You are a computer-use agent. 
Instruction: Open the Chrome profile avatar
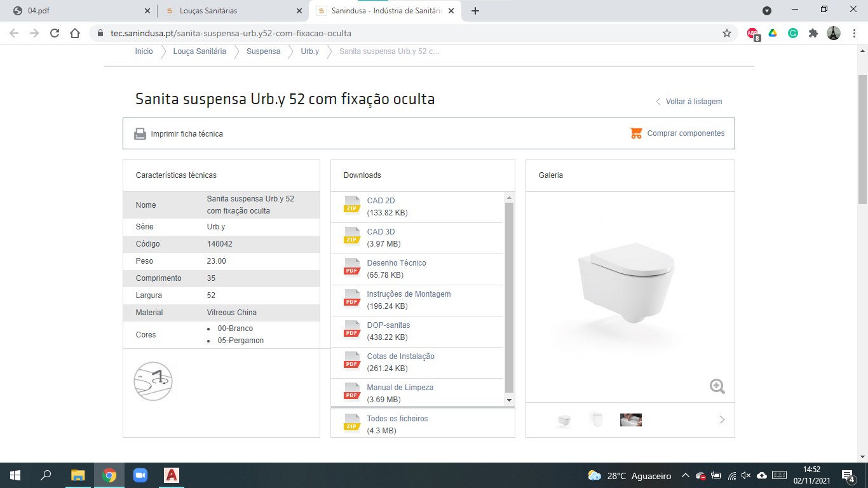click(834, 33)
